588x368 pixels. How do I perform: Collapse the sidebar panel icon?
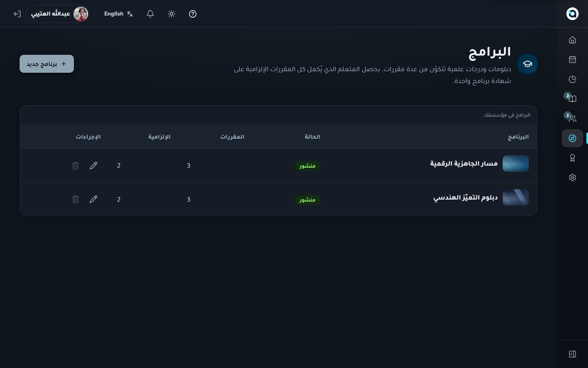pyautogui.click(x=572, y=354)
